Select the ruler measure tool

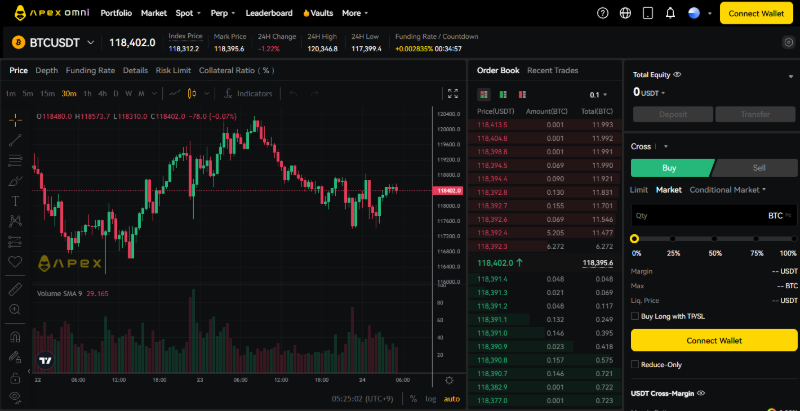pos(15,289)
